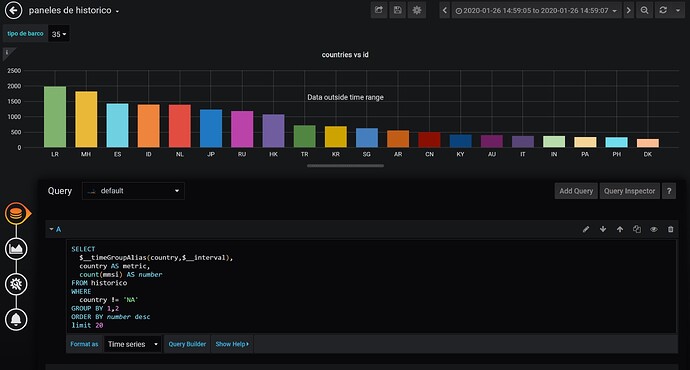Shift time range forward arrow
Screen dimensions: 690x370
628,10
